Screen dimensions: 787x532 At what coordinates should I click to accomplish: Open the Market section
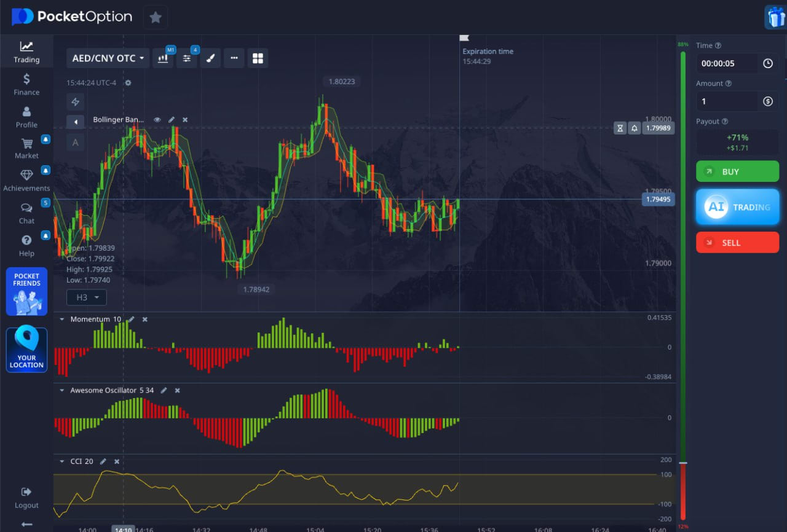click(26, 149)
